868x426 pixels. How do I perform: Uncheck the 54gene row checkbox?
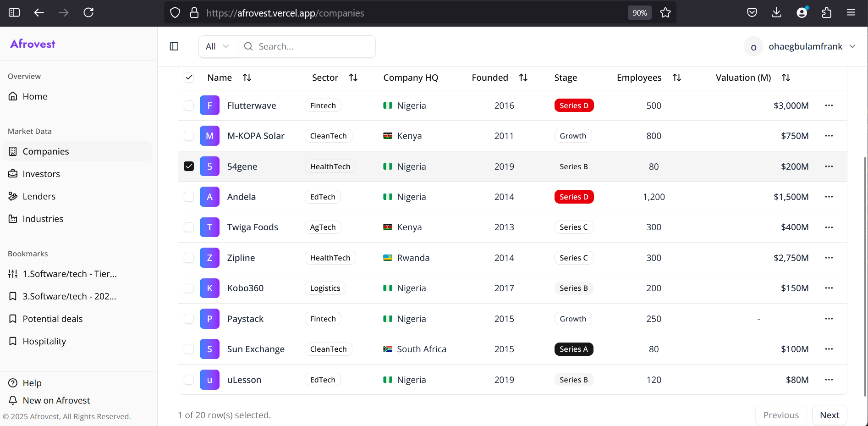pyautogui.click(x=189, y=166)
